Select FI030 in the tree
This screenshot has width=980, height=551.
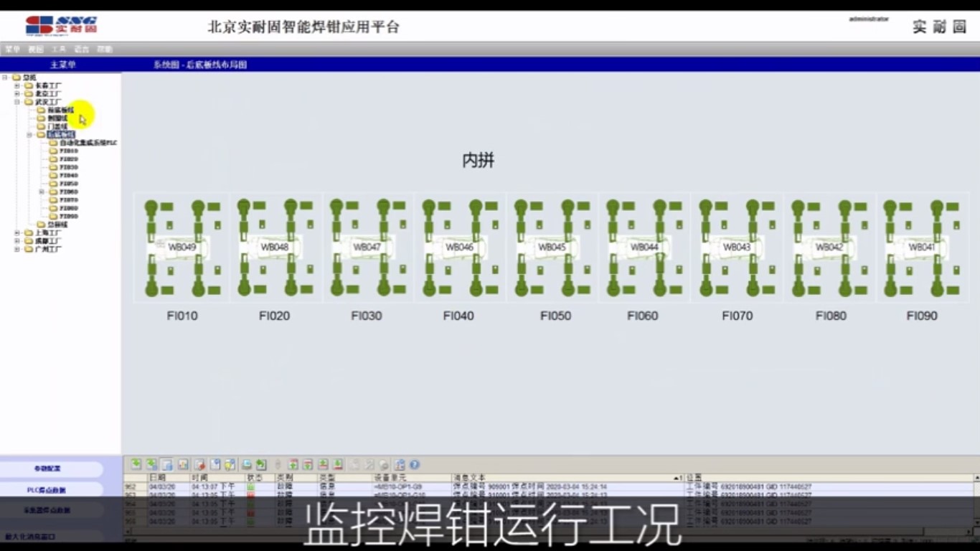69,167
